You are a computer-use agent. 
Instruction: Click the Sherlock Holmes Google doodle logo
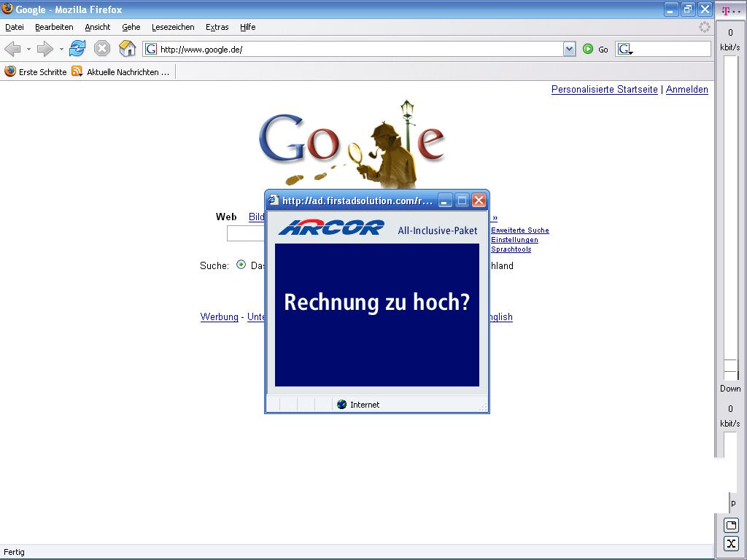(352, 144)
